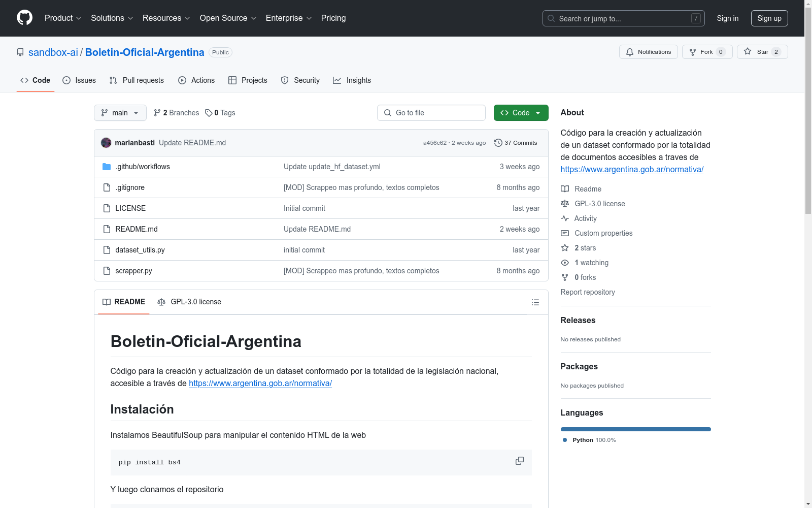
Task: Click the Python language bar
Action: 636,429
